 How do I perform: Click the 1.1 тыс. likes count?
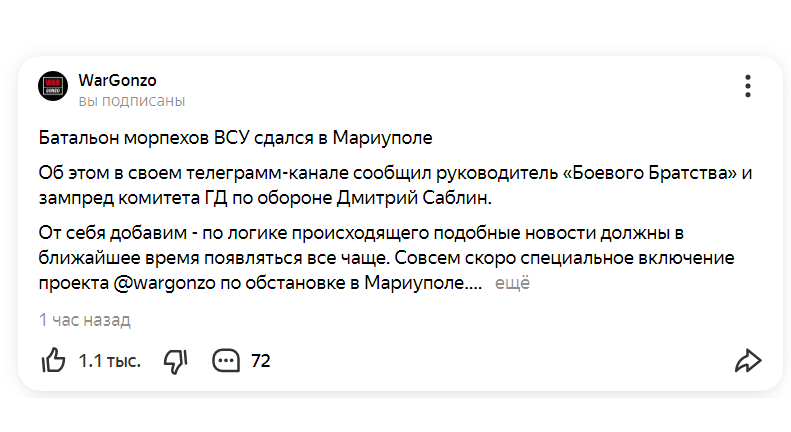coord(109,361)
